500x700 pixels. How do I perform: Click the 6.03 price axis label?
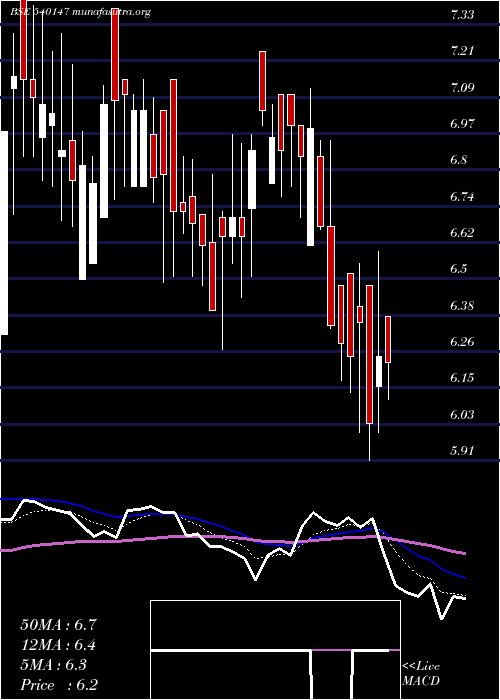click(462, 415)
